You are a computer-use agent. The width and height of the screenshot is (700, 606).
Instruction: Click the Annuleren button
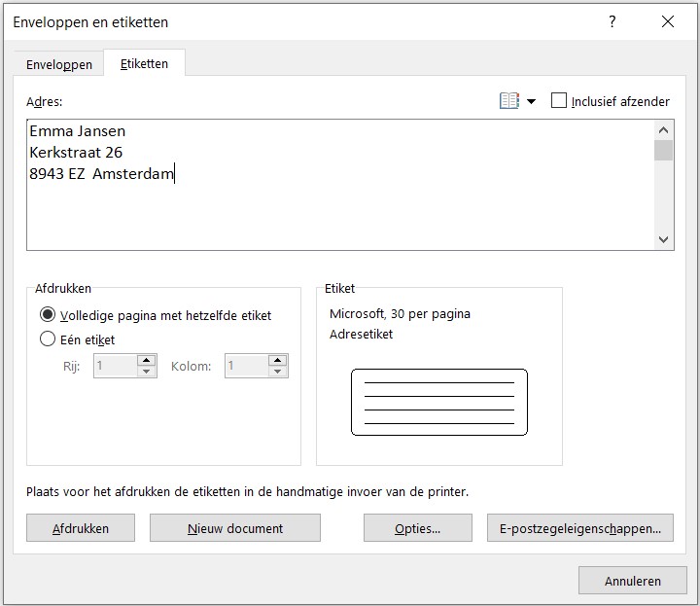[633, 581]
